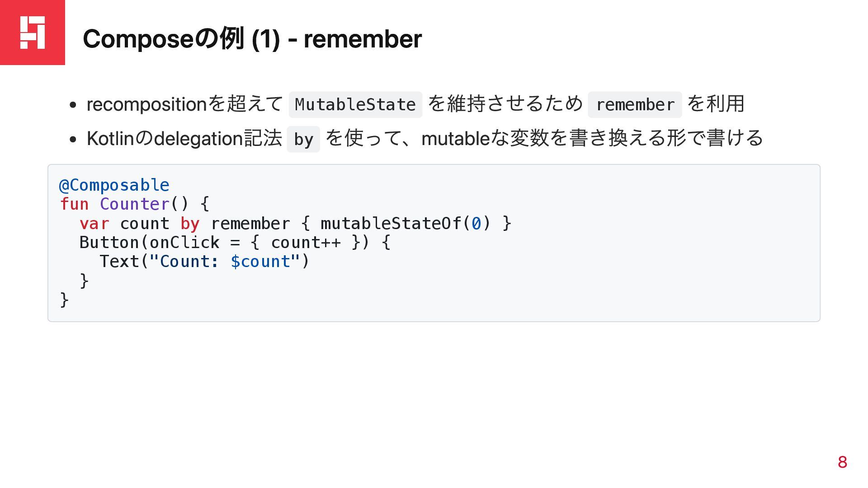Click the 'MutableState' inline code tag
868x488 pixels.
355,105
